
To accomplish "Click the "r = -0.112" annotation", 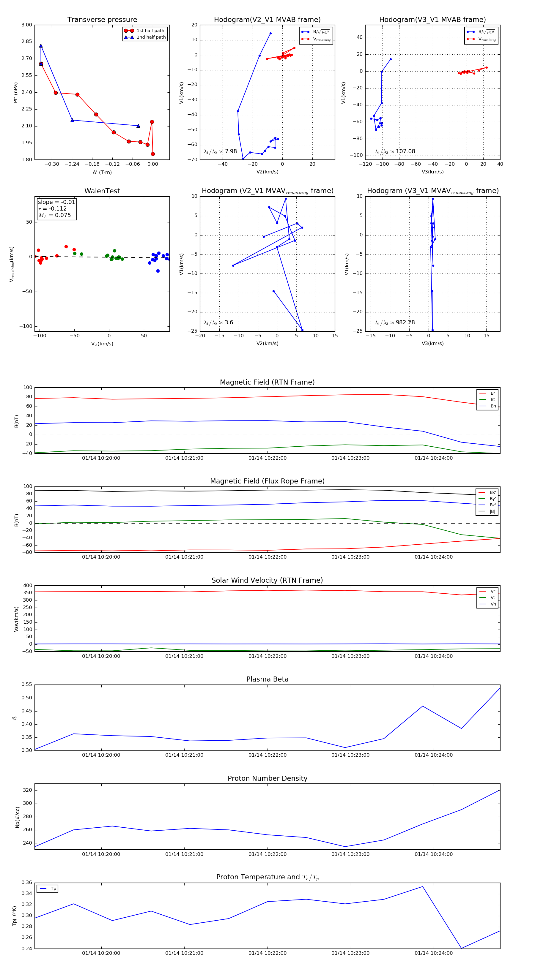I will click(52, 208).
